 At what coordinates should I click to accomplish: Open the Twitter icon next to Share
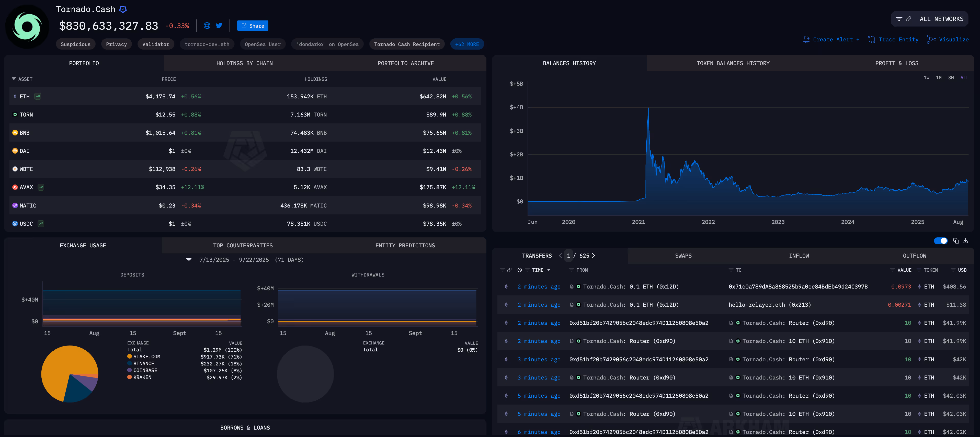pos(219,26)
